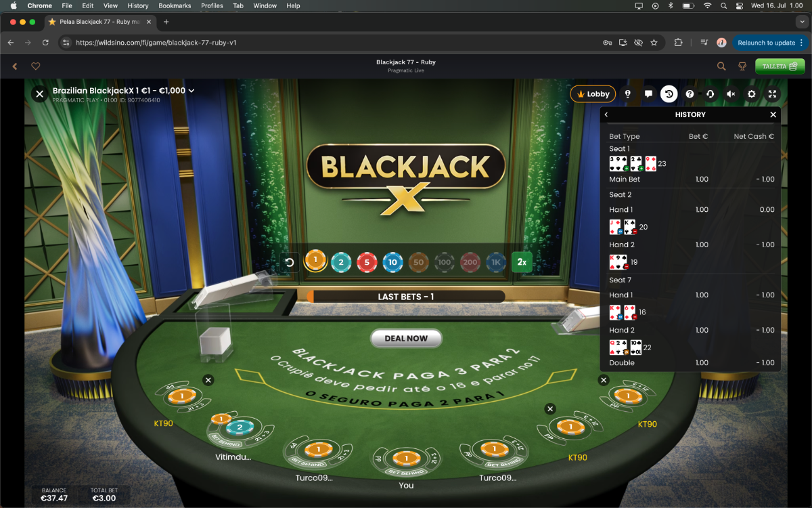Select the 200 chip

470,262
